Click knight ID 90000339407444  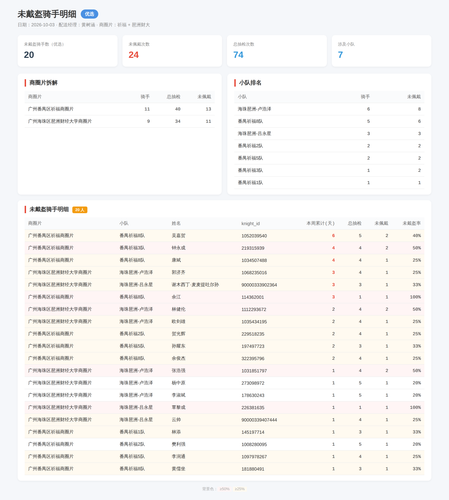pos(259,420)
